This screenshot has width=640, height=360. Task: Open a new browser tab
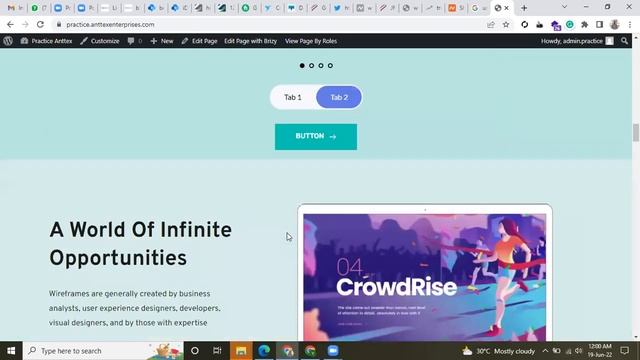point(524,8)
